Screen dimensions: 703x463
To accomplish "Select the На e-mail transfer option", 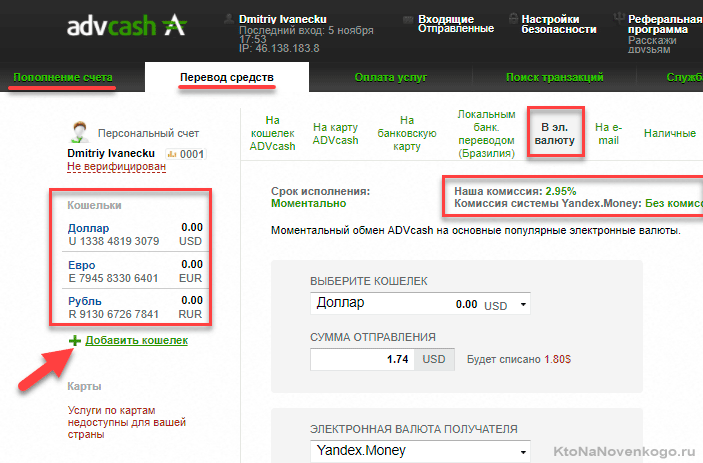I will [x=608, y=134].
